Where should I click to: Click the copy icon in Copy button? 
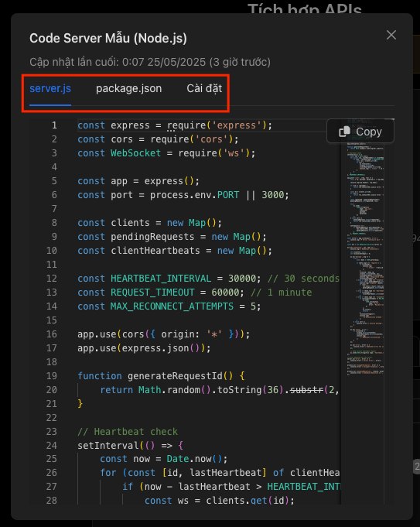[345, 132]
